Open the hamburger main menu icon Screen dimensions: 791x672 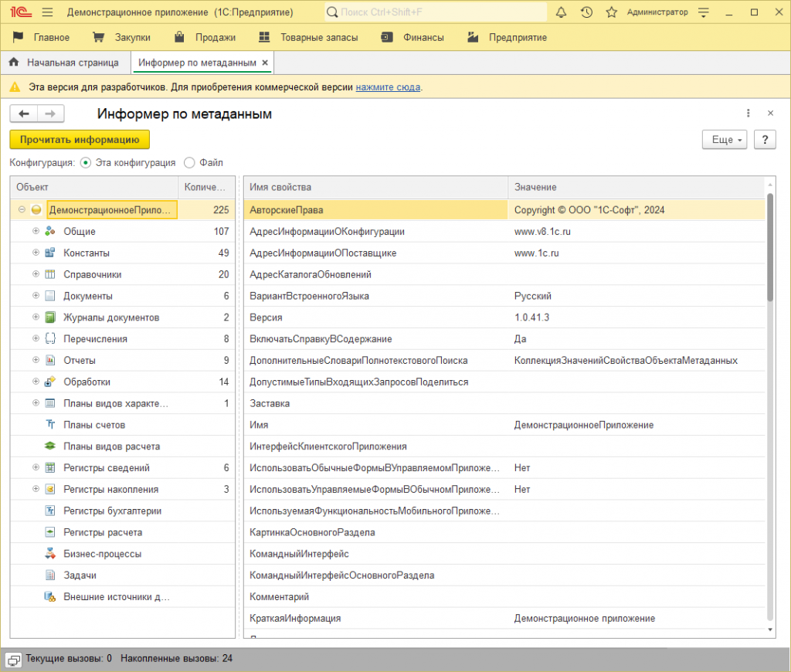click(47, 12)
